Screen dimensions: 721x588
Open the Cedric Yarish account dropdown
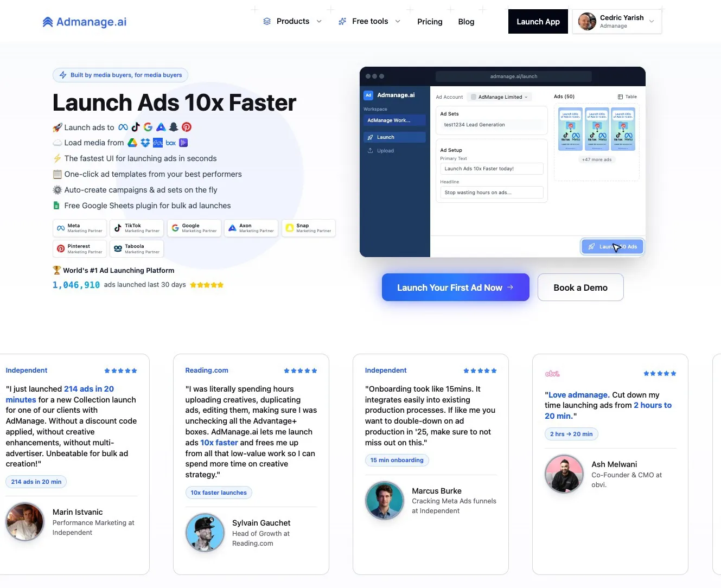(x=617, y=22)
